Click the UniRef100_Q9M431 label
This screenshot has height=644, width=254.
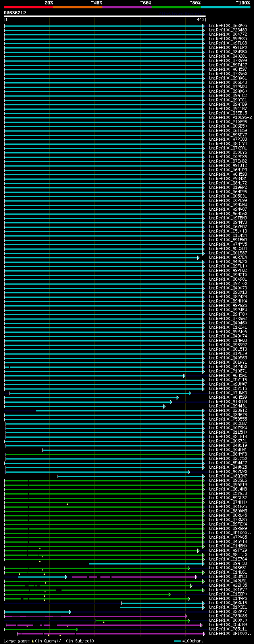click(228, 406)
